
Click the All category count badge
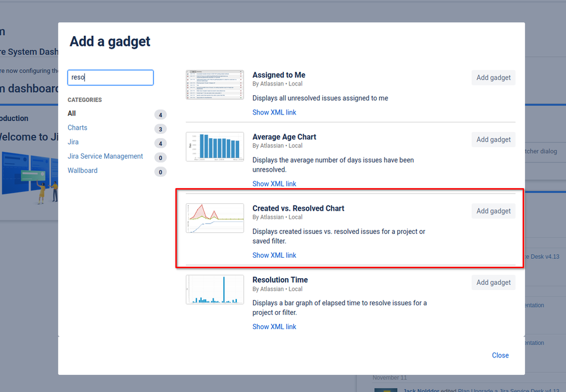pos(161,115)
